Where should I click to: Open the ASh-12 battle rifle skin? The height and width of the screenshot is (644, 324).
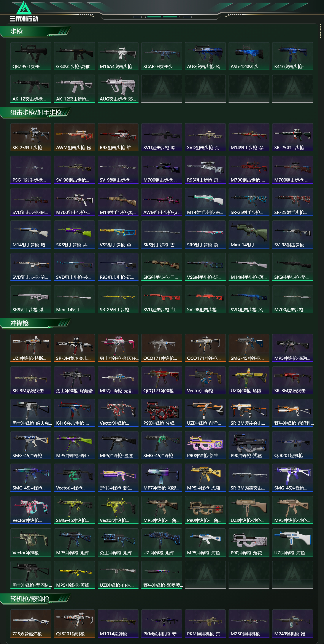tap(249, 56)
